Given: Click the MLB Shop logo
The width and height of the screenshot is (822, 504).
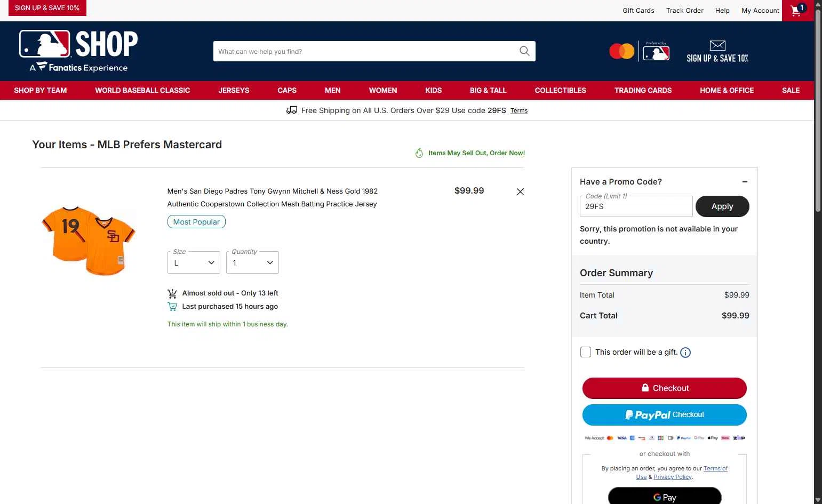Looking at the screenshot, I should [78, 51].
